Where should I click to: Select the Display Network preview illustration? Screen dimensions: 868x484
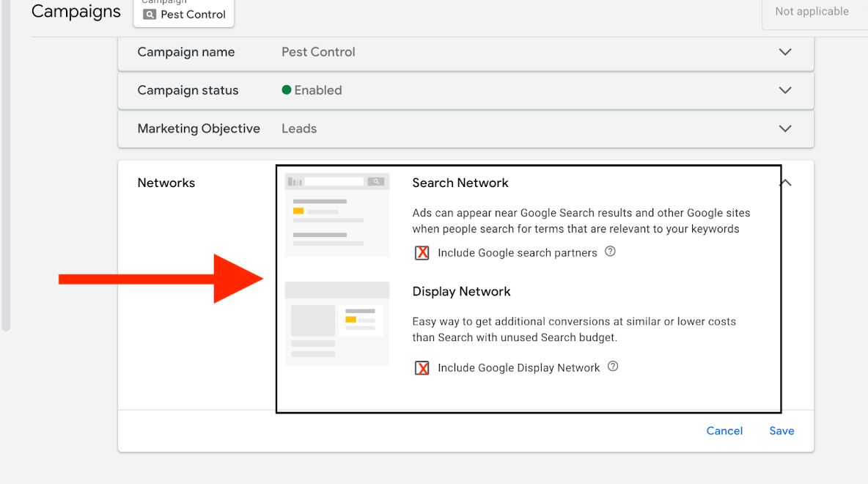coord(337,323)
